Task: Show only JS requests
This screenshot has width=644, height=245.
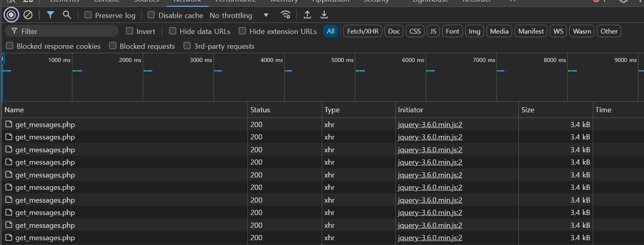Action: click(433, 31)
